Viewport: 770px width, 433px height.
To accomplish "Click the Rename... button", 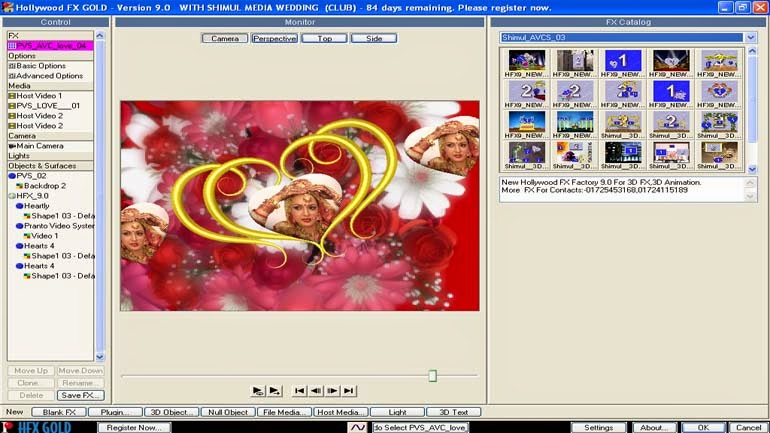I will click(81, 383).
